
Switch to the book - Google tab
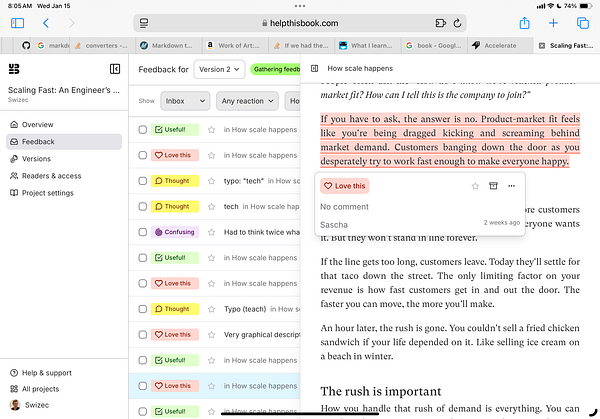click(434, 46)
